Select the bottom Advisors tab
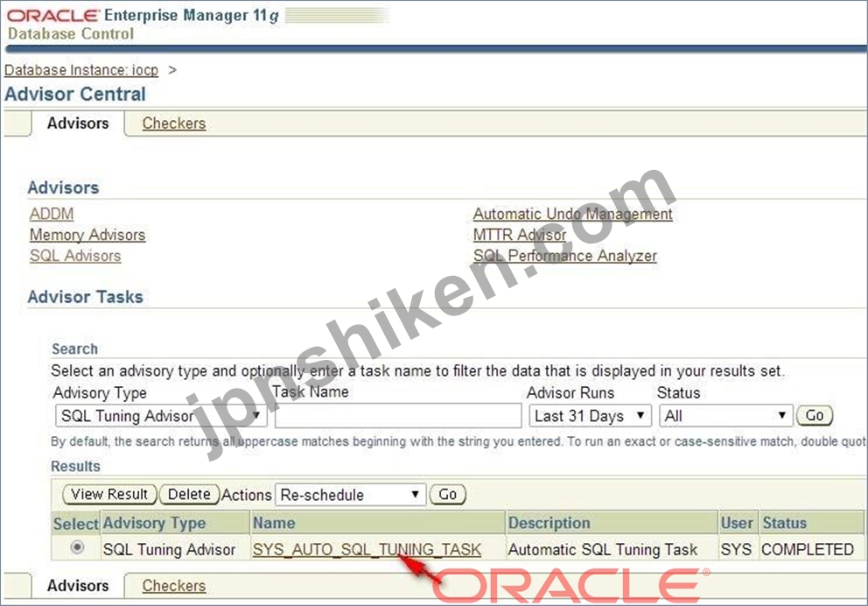The image size is (868, 606). (x=78, y=586)
